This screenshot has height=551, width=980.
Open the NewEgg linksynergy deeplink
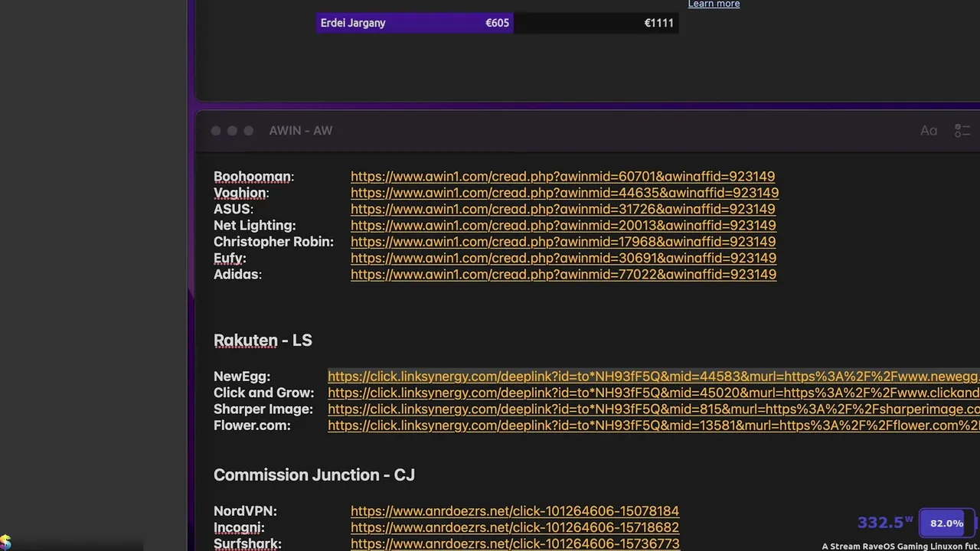pyautogui.click(x=654, y=377)
